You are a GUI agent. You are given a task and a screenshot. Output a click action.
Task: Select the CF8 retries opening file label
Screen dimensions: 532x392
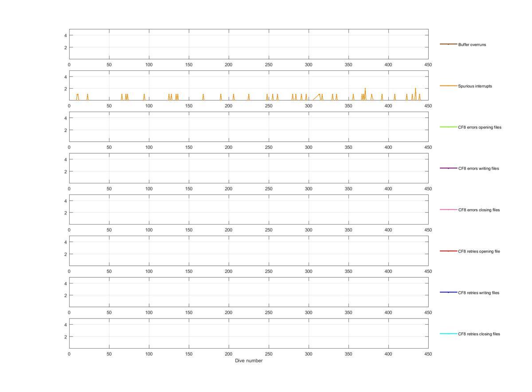coord(479,251)
